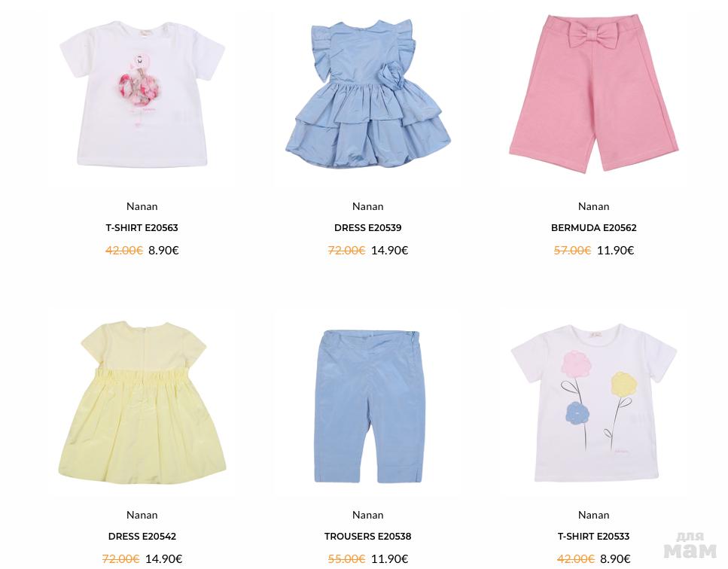Click the TROUSERS E20538 product title
This screenshot has height=569, width=728.
point(367,537)
